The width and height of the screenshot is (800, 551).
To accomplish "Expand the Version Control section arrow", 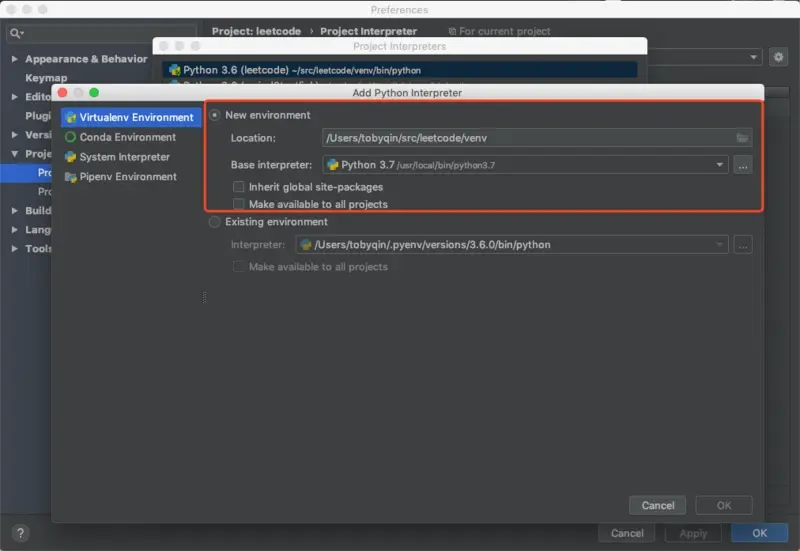I will [x=14, y=135].
